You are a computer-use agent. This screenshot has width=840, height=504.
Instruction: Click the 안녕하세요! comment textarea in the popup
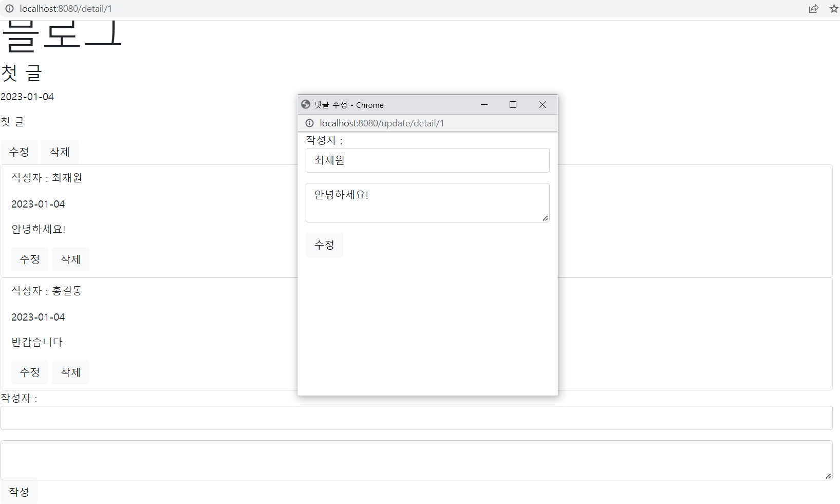click(427, 202)
